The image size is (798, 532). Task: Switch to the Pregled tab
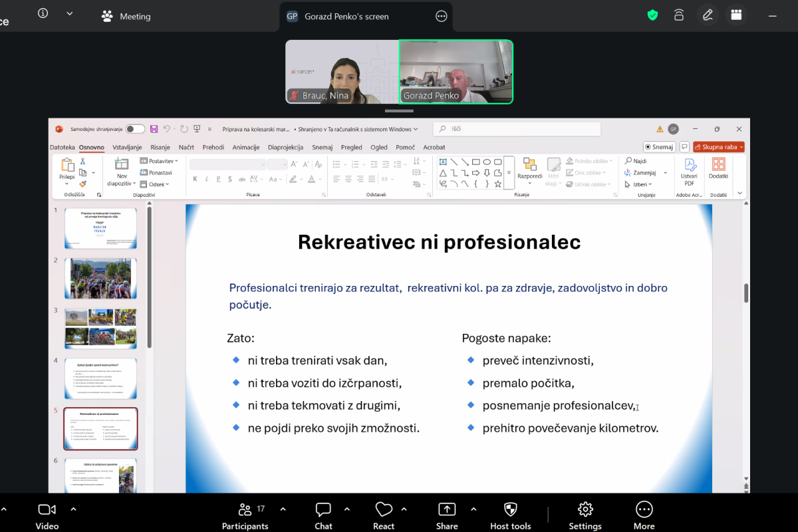tap(352, 147)
